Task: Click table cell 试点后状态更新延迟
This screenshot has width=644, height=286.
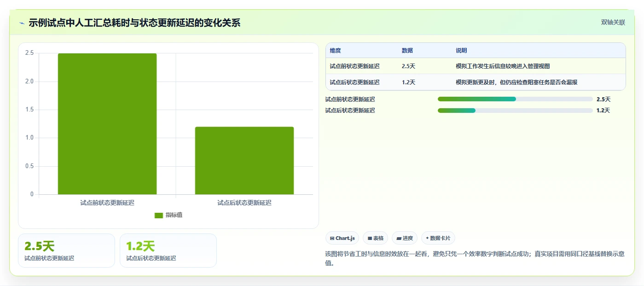Action: [x=354, y=82]
